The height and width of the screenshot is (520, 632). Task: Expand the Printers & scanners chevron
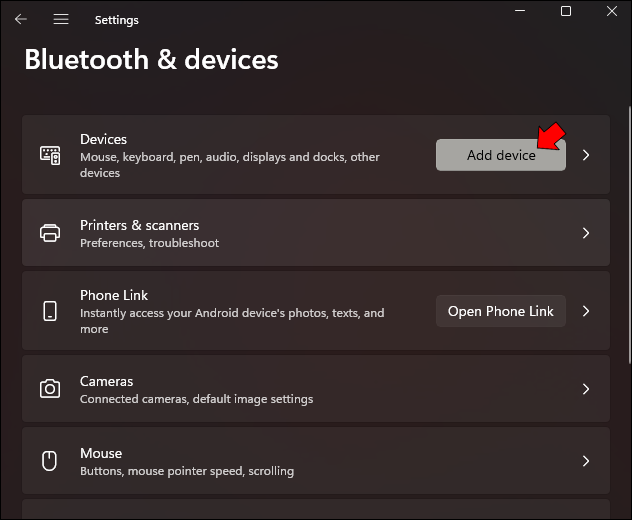(586, 233)
